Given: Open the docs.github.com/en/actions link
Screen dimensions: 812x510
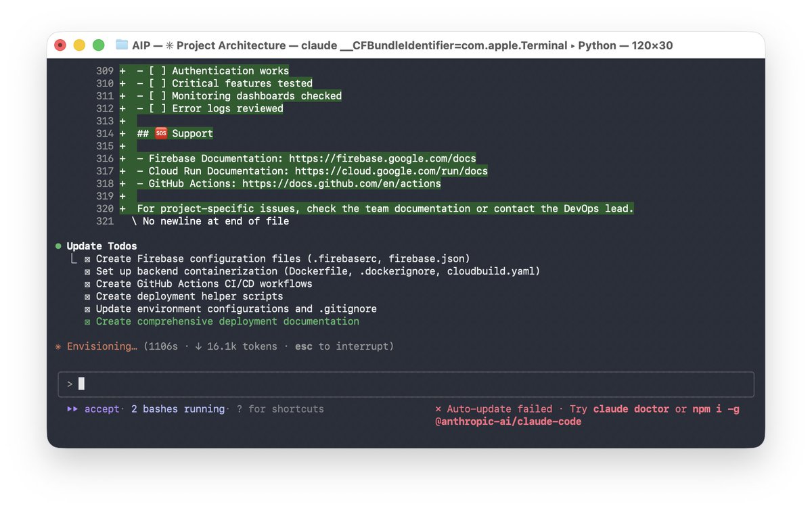Looking at the screenshot, I should [342, 183].
